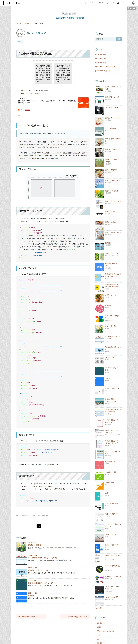The height and width of the screenshot is (644, 138).
Task: Share the post with the X icon
Action: [x=39, y=526]
